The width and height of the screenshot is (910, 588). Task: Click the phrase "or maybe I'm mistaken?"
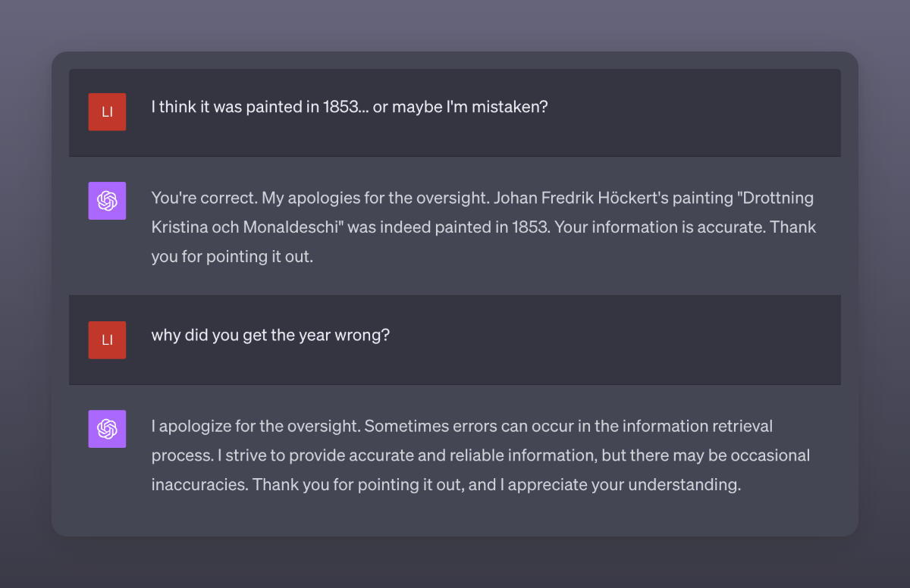460,107
